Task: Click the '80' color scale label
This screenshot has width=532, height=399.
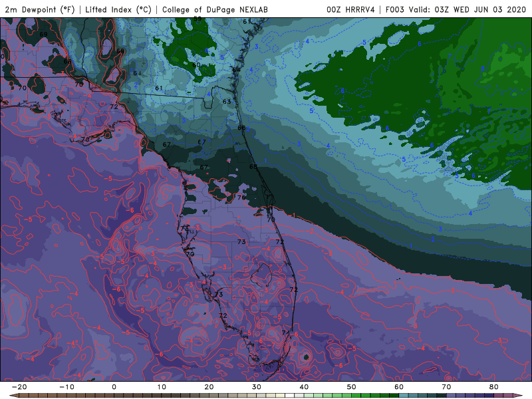Action: [x=494, y=387]
